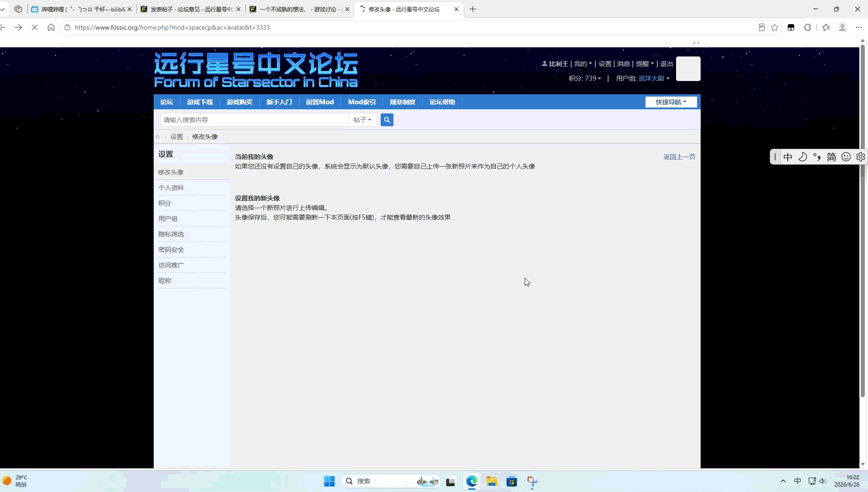The image size is (868, 492).
Task: View site information lock icon
Action: (67, 27)
